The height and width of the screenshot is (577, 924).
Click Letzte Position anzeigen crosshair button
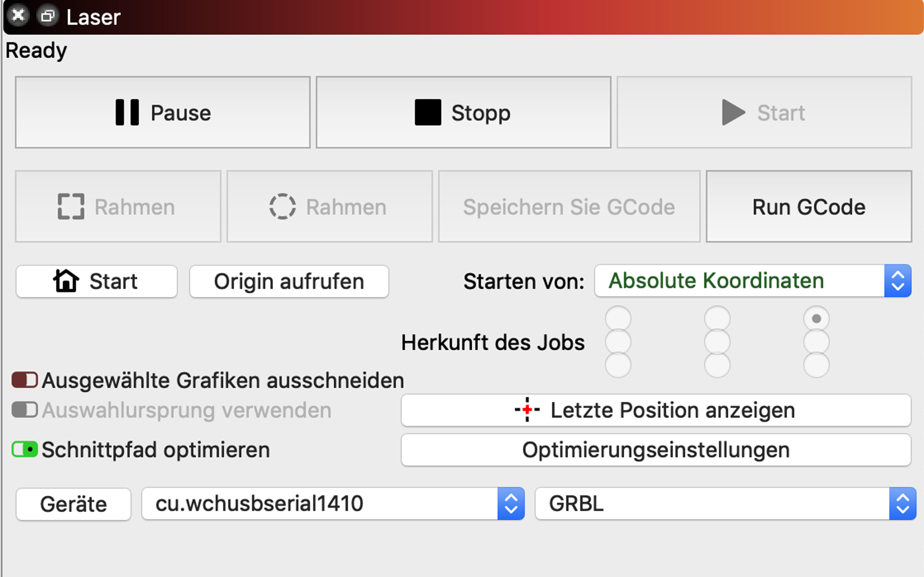pyautogui.click(x=656, y=410)
